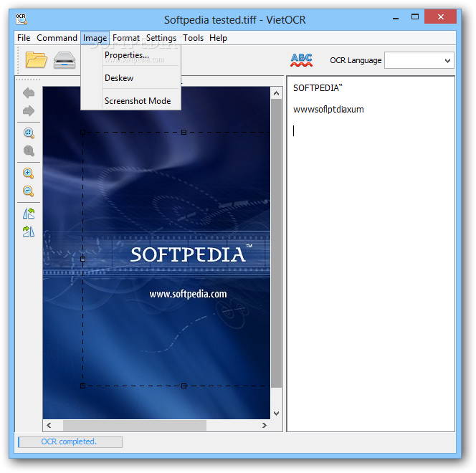This screenshot has height=473, width=476.
Task: Click vertical scrollbar down arrow
Action: coord(276,414)
